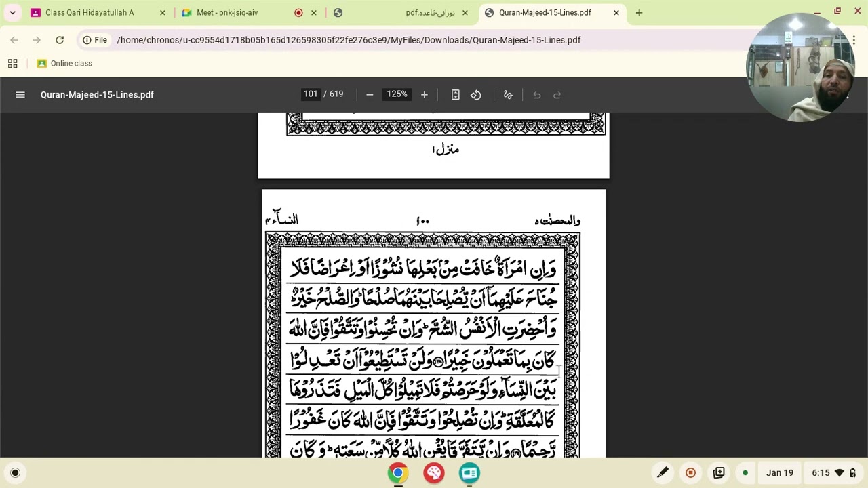
Task: Open Google Chrome from the shelf
Action: pos(398,473)
